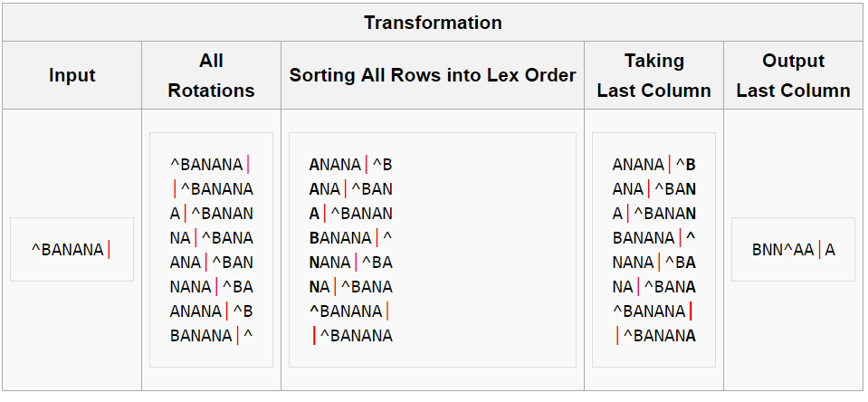This screenshot has width=868, height=402.
Task: Click the Input column header
Action: click(72, 75)
